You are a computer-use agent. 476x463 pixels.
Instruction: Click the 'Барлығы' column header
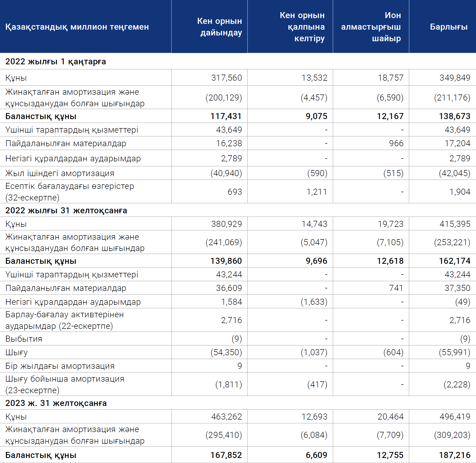449,27
